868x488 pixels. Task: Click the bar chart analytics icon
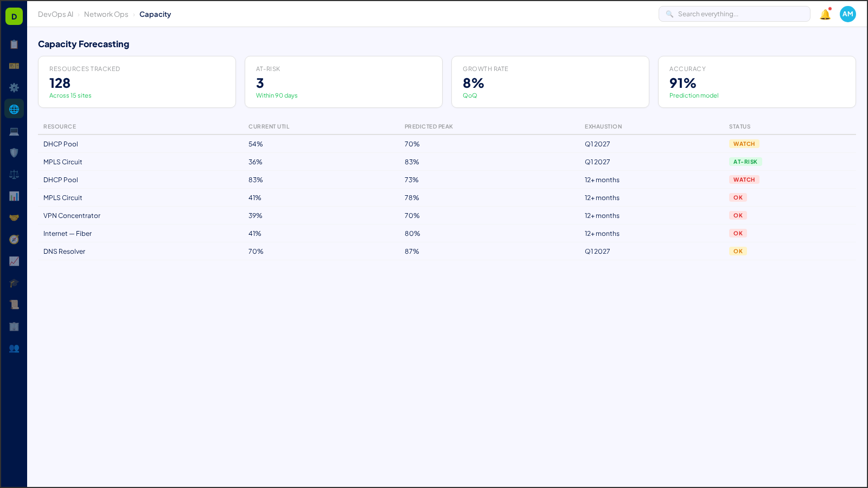tap(14, 196)
